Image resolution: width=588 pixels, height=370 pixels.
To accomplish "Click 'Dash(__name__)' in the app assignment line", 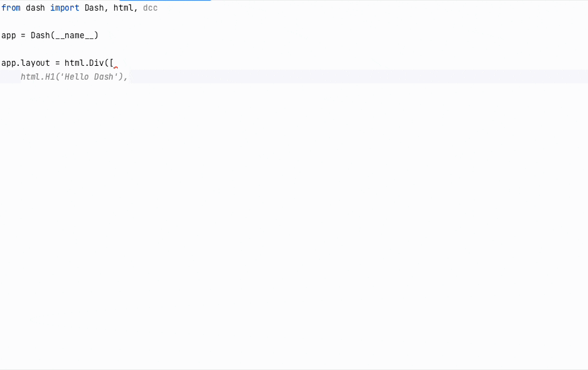I will tap(65, 35).
